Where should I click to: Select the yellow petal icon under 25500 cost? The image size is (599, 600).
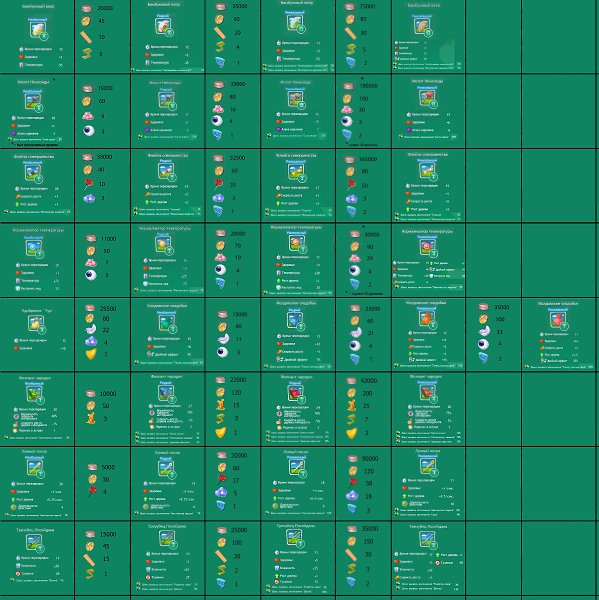click(x=91, y=354)
